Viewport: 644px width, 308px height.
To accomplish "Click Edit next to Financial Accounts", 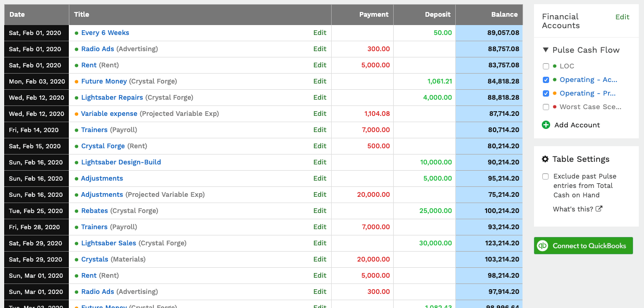I will pyautogui.click(x=622, y=17).
